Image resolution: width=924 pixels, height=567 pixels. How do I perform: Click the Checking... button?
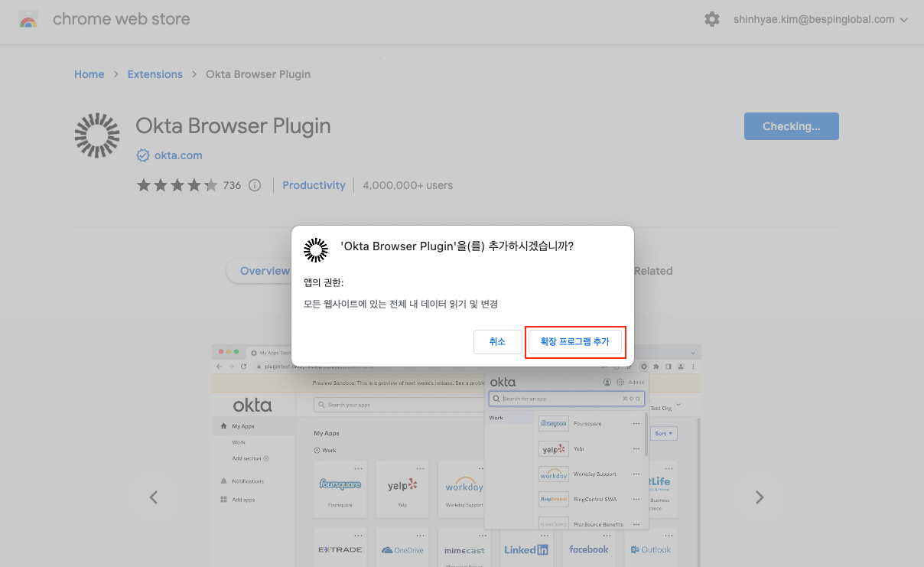[x=791, y=126]
